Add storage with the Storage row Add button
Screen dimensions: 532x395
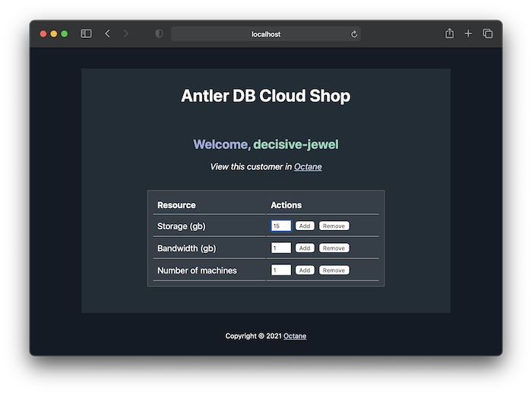coord(305,226)
